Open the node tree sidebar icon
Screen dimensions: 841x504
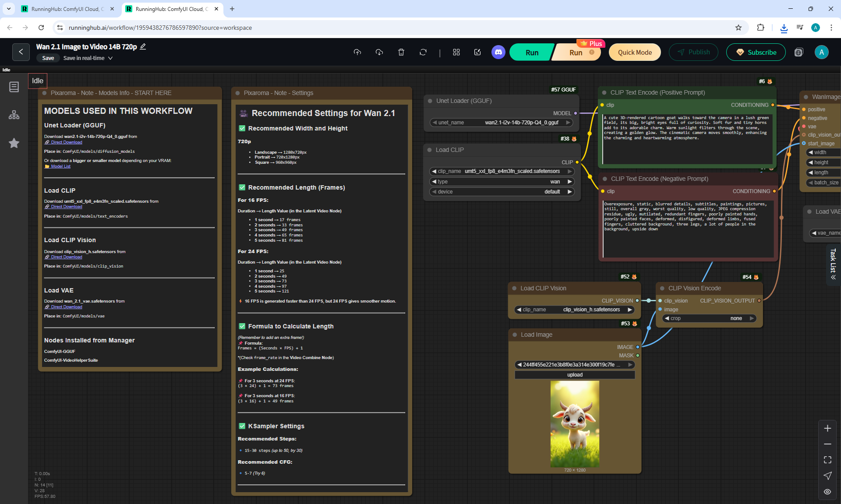pos(14,115)
